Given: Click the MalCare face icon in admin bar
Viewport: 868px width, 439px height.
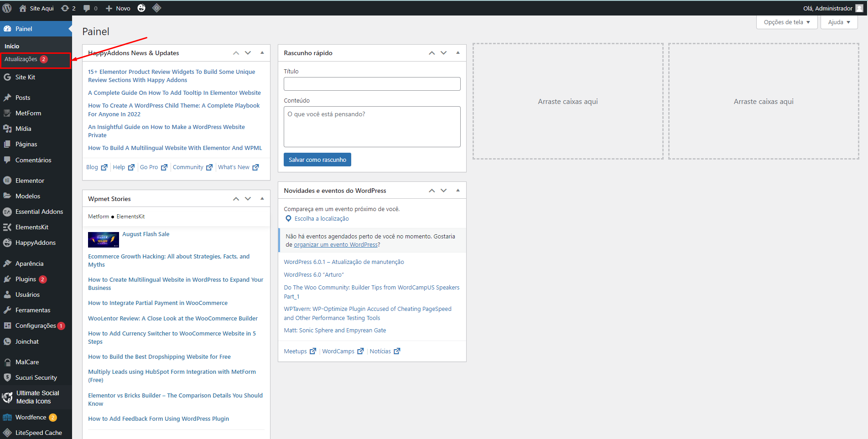Looking at the screenshot, I should point(141,8).
